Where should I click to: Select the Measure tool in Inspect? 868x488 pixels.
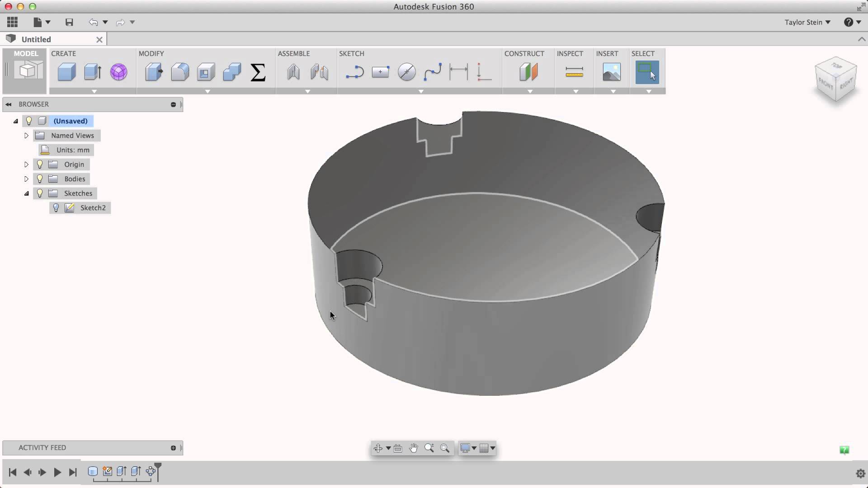tap(574, 71)
